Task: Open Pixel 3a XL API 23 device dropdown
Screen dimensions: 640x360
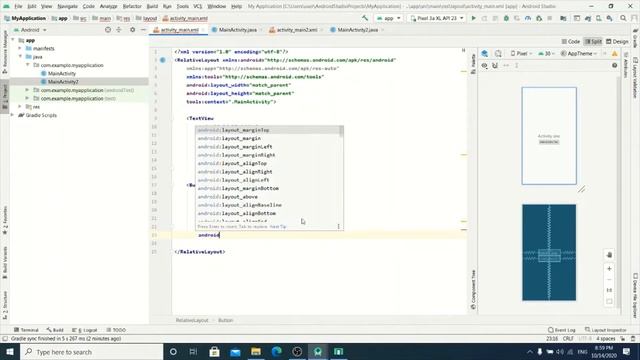Action: 437,18
